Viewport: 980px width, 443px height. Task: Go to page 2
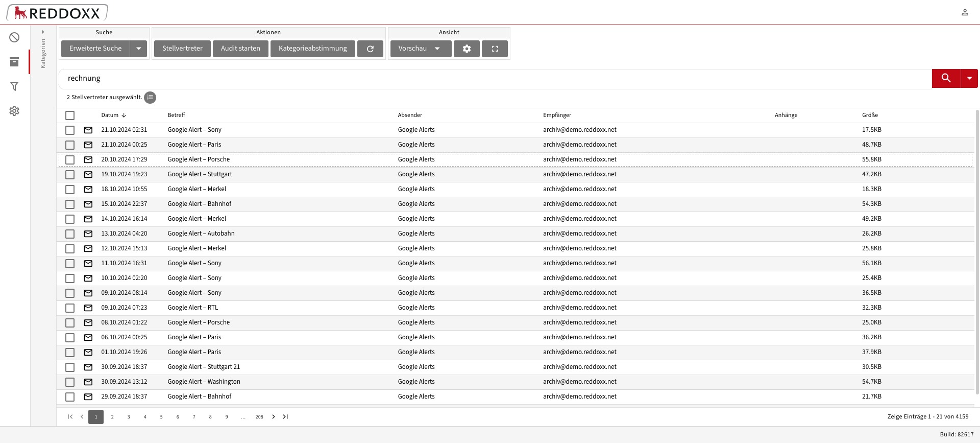tap(112, 417)
